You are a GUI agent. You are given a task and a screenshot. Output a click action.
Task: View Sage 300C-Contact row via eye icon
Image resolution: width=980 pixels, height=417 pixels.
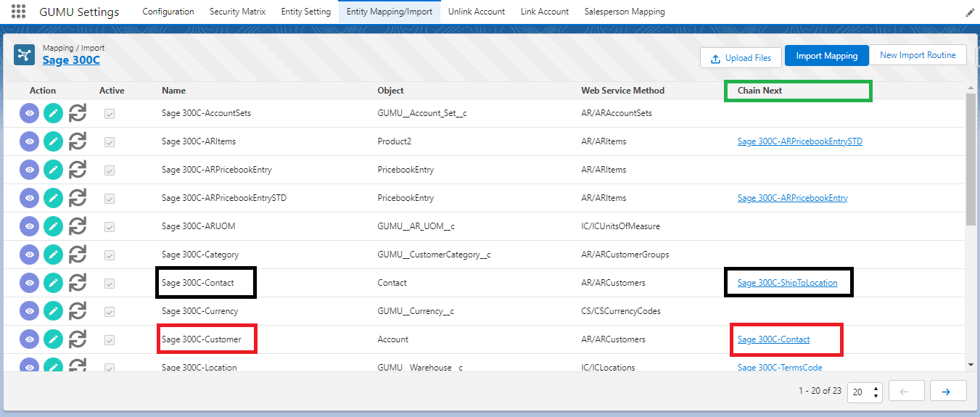point(29,284)
